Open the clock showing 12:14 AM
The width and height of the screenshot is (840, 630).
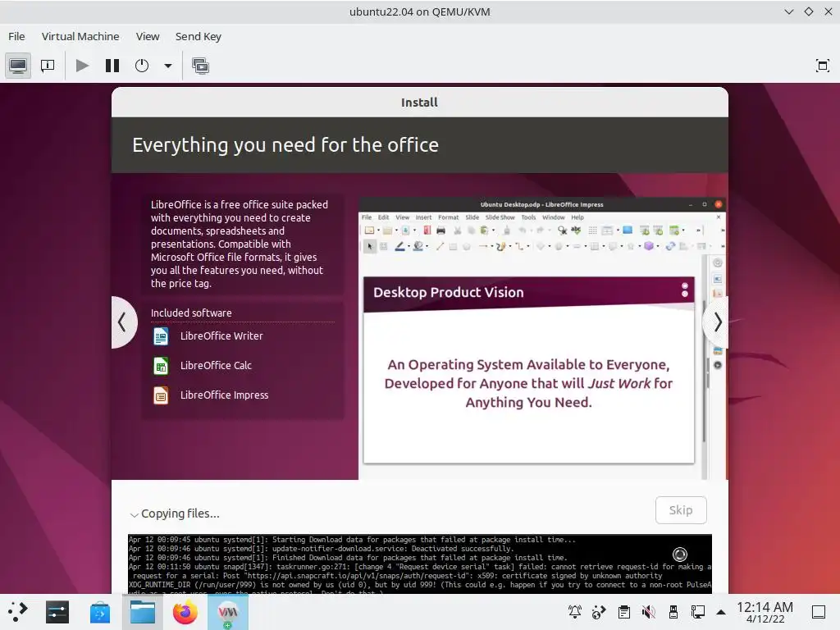point(765,612)
